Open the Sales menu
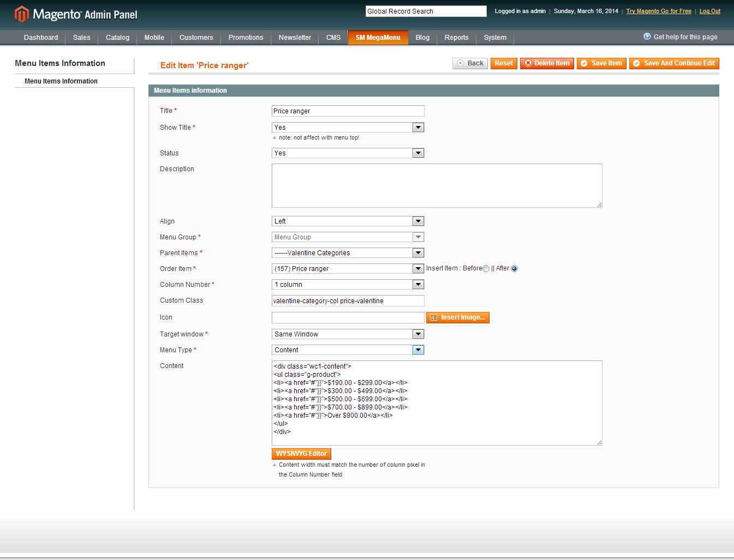Image resolution: width=734 pixels, height=560 pixels. pos(82,38)
